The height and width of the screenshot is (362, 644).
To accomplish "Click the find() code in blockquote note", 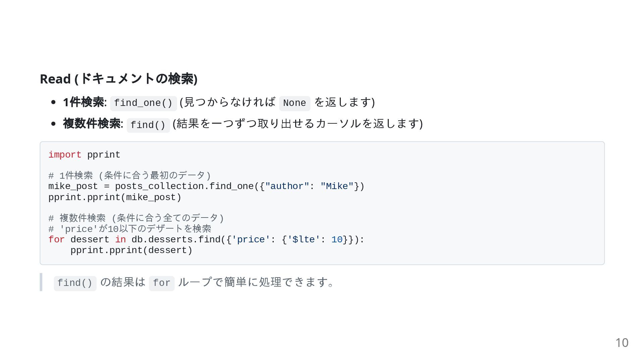I will [75, 283].
